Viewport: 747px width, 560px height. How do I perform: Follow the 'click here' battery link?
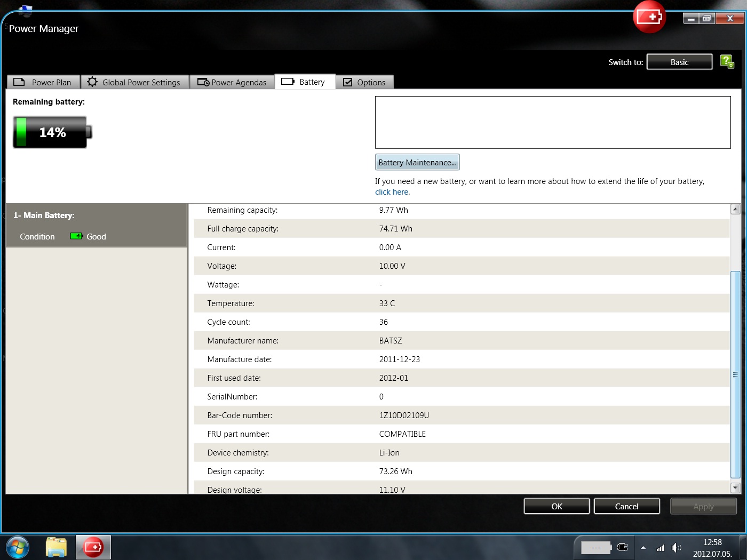coord(392,192)
